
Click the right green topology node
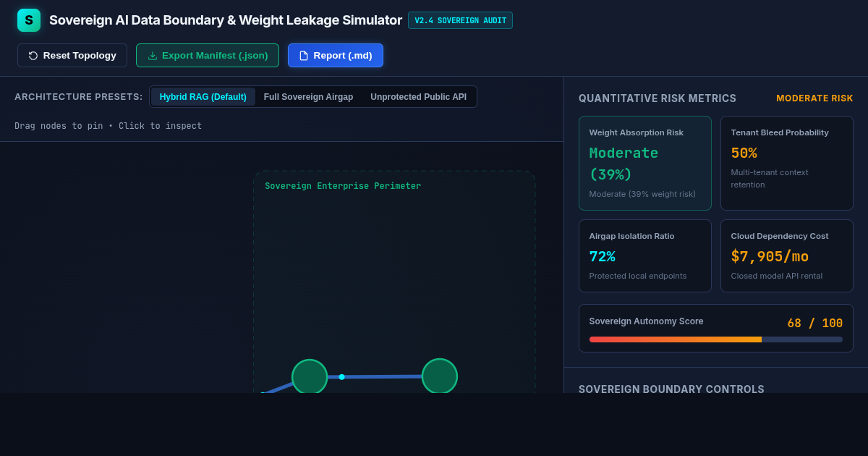[x=440, y=376]
